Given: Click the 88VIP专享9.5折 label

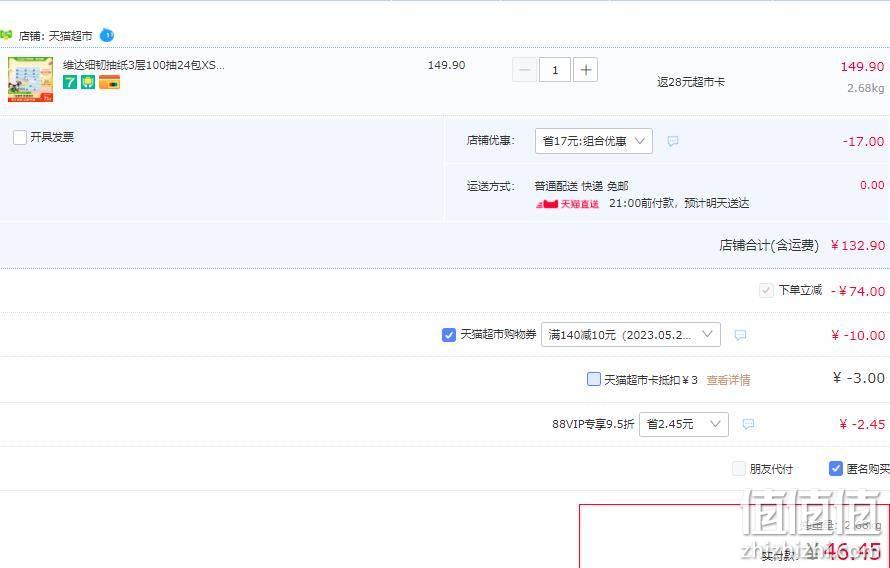Looking at the screenshot, I should pos(593,424).
